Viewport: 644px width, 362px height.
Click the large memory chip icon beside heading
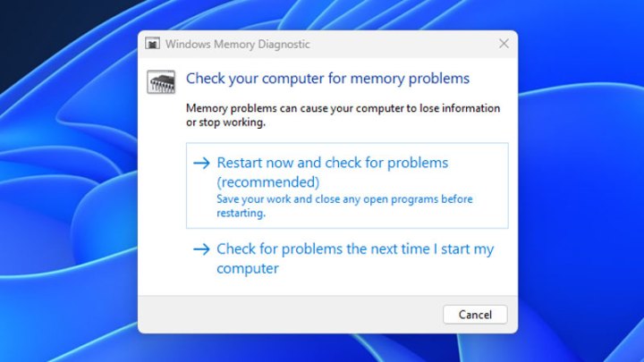click(x=161, y=81)
